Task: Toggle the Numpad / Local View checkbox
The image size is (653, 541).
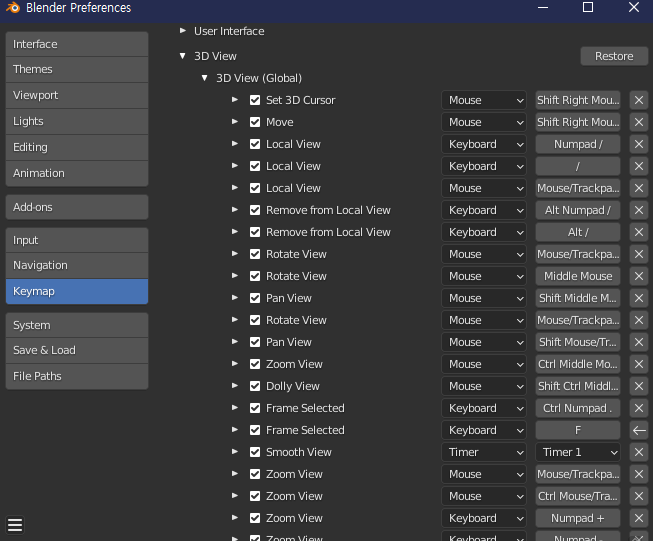Action: coord(255,145)
